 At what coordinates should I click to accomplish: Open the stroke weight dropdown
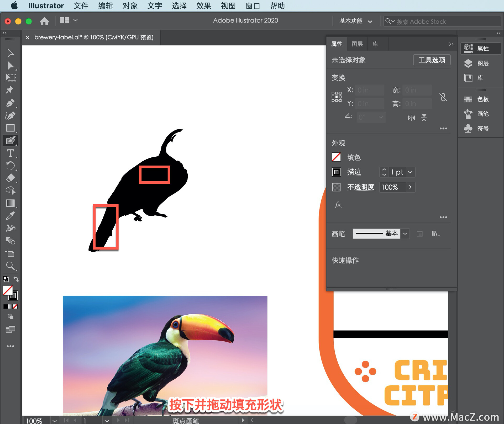410,172
